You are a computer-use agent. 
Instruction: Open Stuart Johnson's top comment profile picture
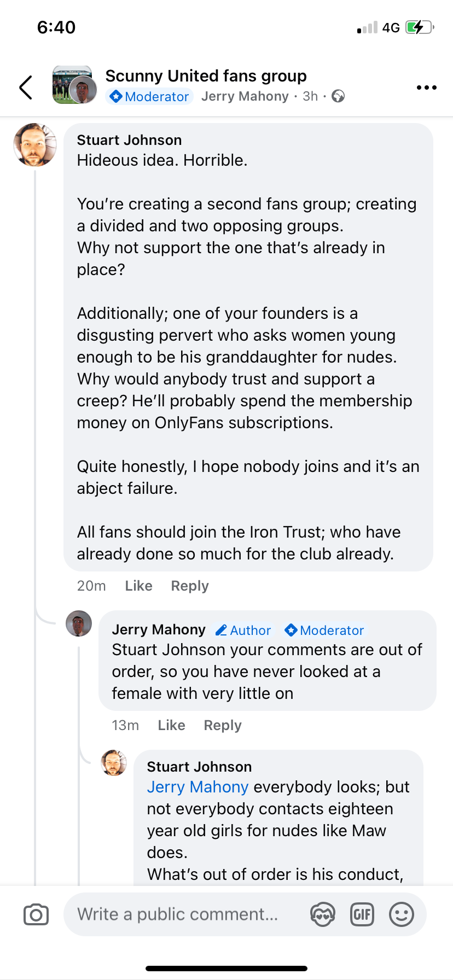tap(34, 145)
